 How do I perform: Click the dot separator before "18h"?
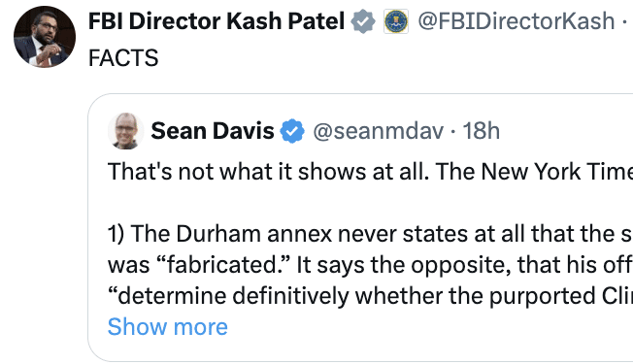(453, 131)
